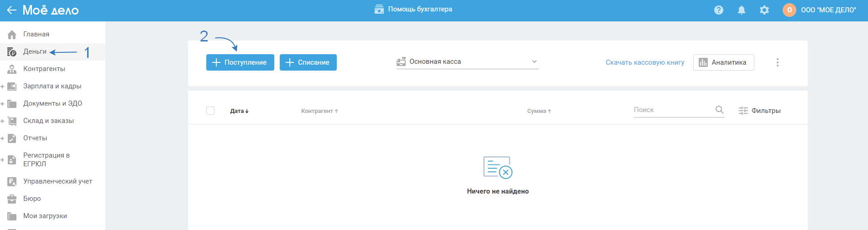Sort by Сумма column
The image size is (868, 230).
[x=539, y=111]
